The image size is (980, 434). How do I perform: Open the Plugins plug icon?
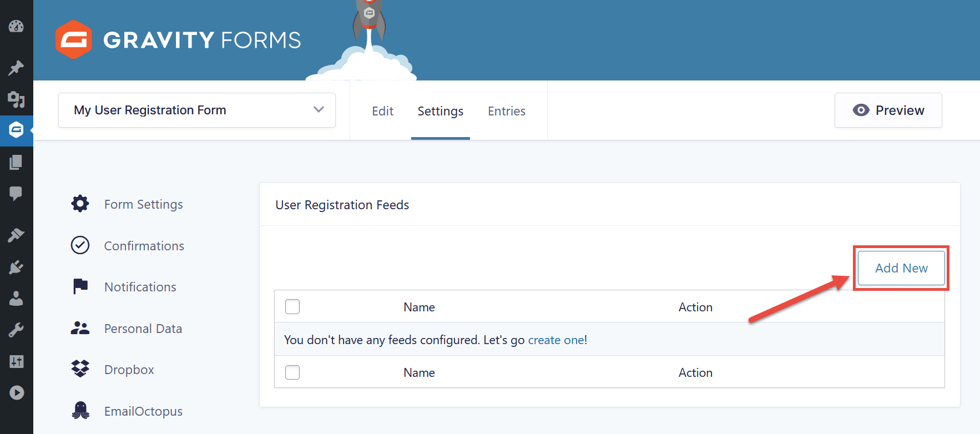tap(16, 267)
